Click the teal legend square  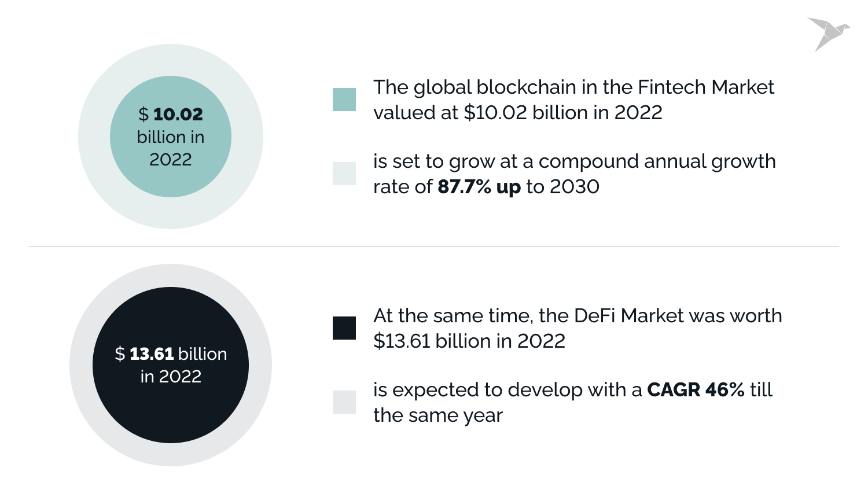tap(344, 100)
